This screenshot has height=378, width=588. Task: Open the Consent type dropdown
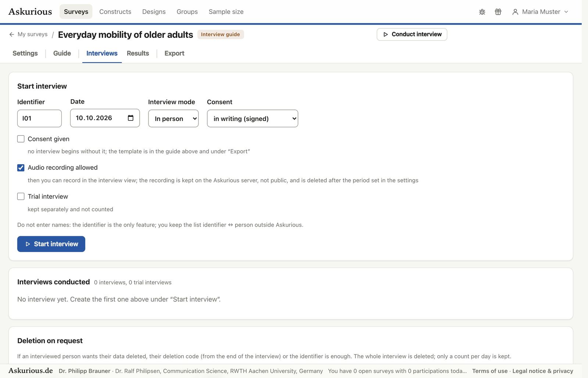[252, 119]
